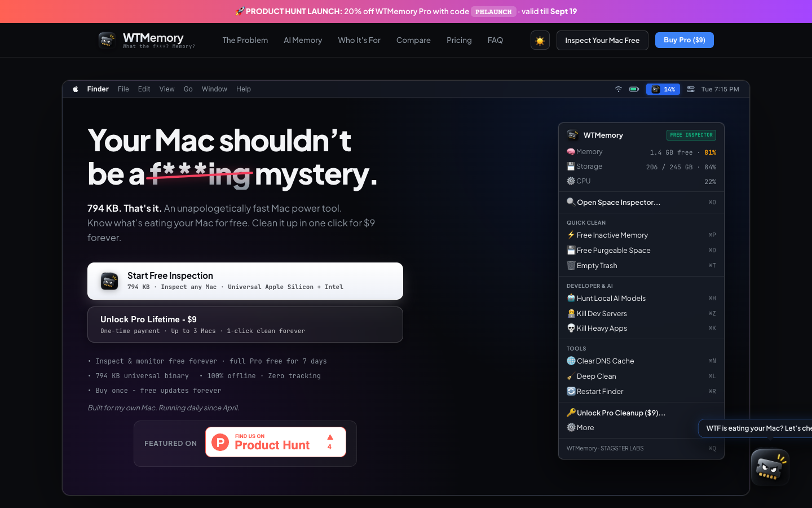This screenshot has width=812, height=508.
Task: Click the skull icon for Kill Heavy Apps
Action: 571,328
